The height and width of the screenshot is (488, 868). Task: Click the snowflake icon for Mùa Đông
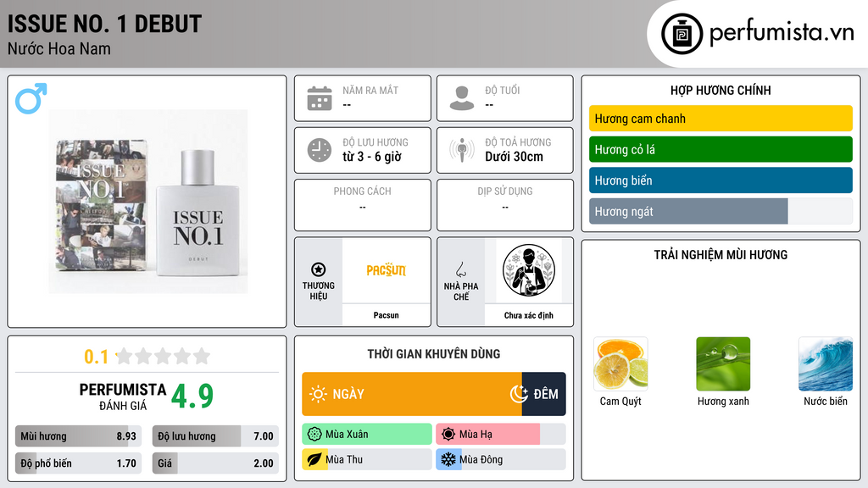[x=448, y=459]
